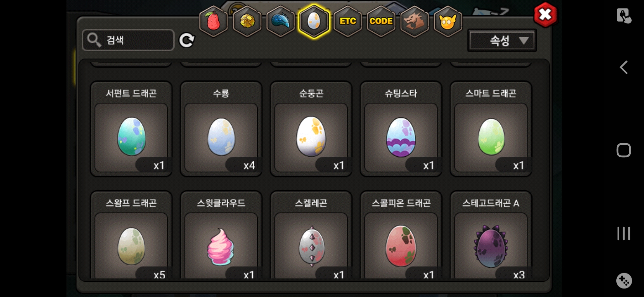
Task: Open the red fruit food tab
Action: (x=213, y=21)
